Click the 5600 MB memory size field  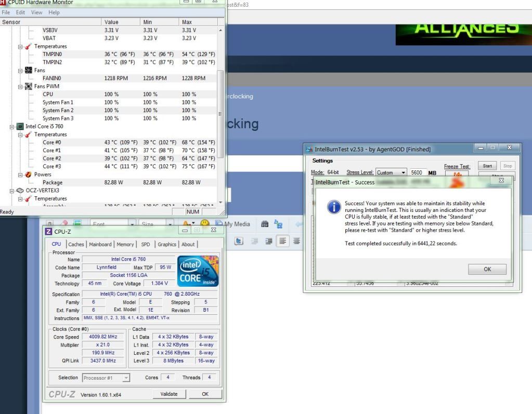417,172
